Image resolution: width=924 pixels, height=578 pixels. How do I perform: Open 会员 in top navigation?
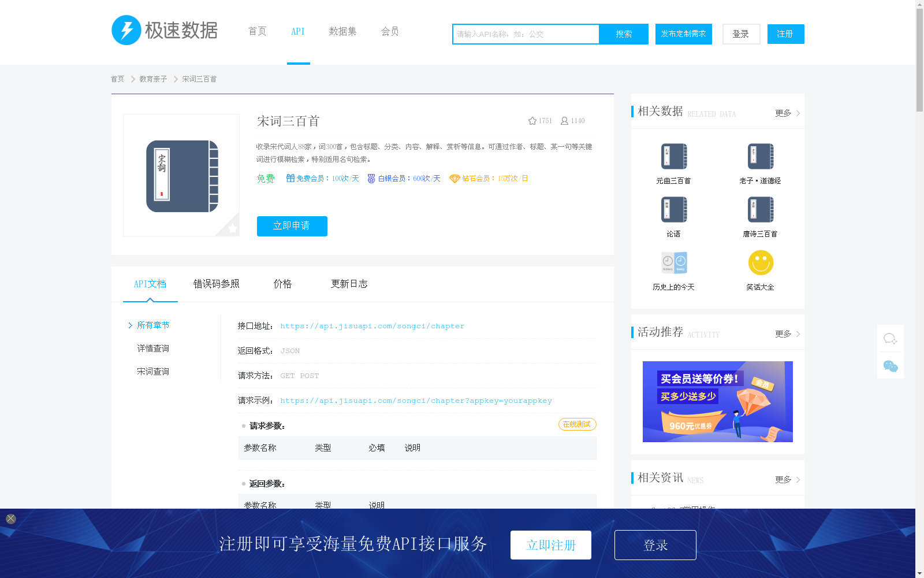tap(390, 31)
